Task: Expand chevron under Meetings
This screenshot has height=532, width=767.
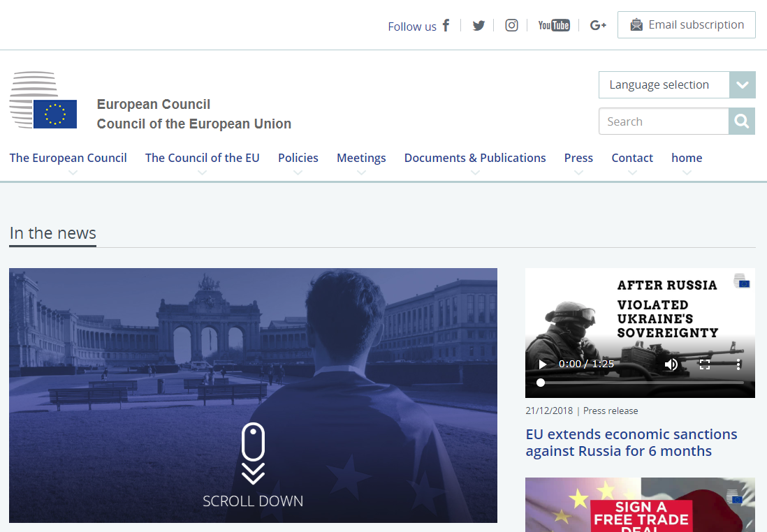Action: [x=361, y=172]
